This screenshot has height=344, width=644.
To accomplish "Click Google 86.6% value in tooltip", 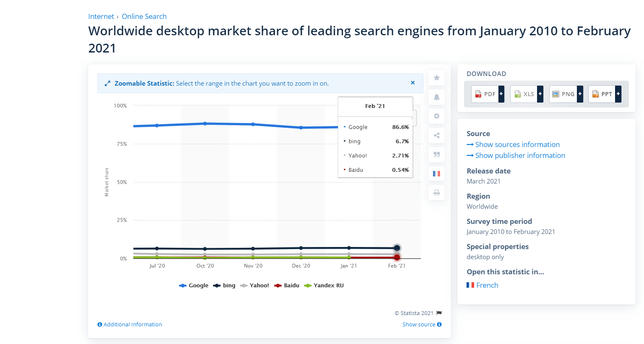I will (401, 127).
